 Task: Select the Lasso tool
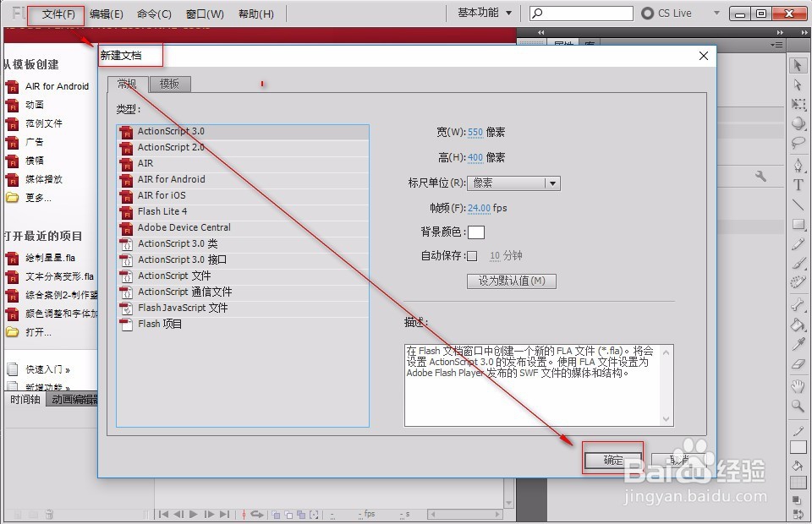(x=798, y=143)
